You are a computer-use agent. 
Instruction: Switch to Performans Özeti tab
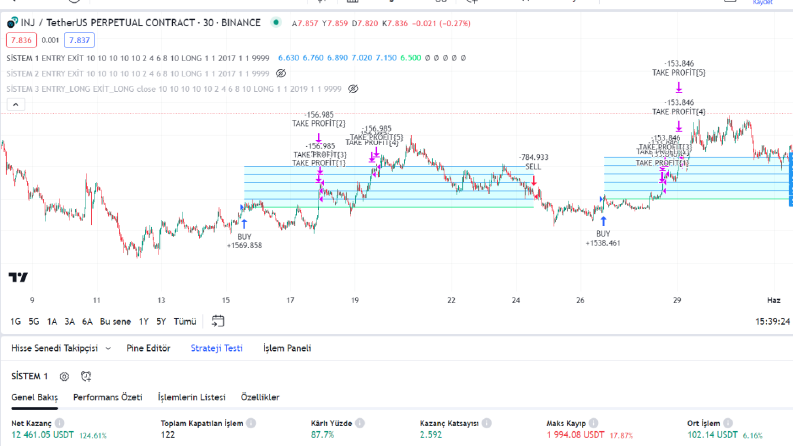pyautogui.click(x=108, y=397)
